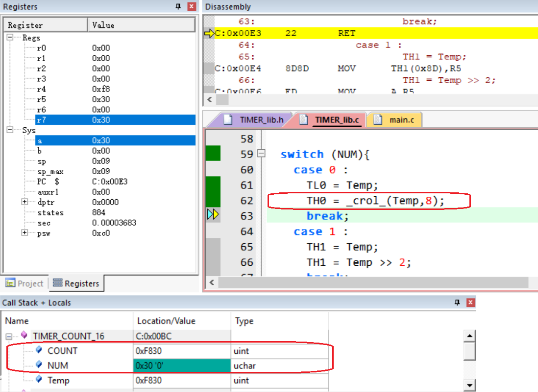The width and height of the screenshot is (538, 392).
Task: Click the debug position marker at line 63
Action: 213,214
